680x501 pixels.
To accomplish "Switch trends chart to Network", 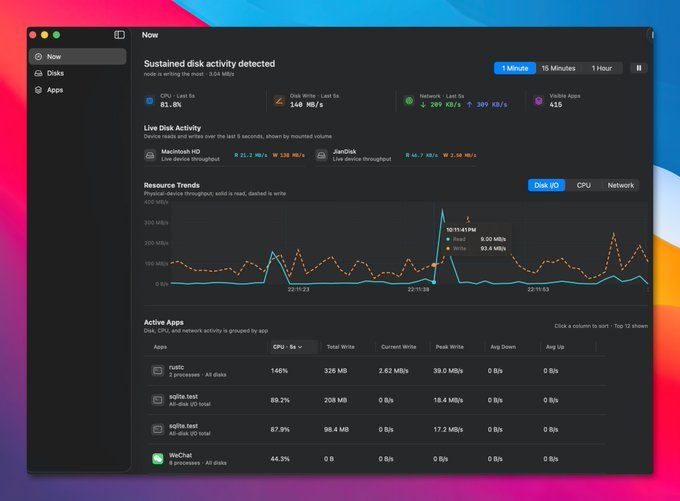I will pyautogui.click(x=620, y=185).
